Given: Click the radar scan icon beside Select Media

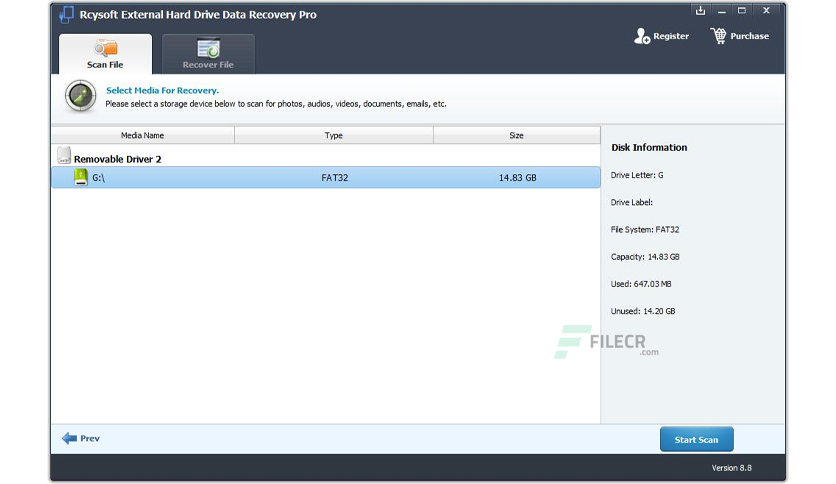Looking at the screenshot, I should pyautogui.click(x=81, y=96).
